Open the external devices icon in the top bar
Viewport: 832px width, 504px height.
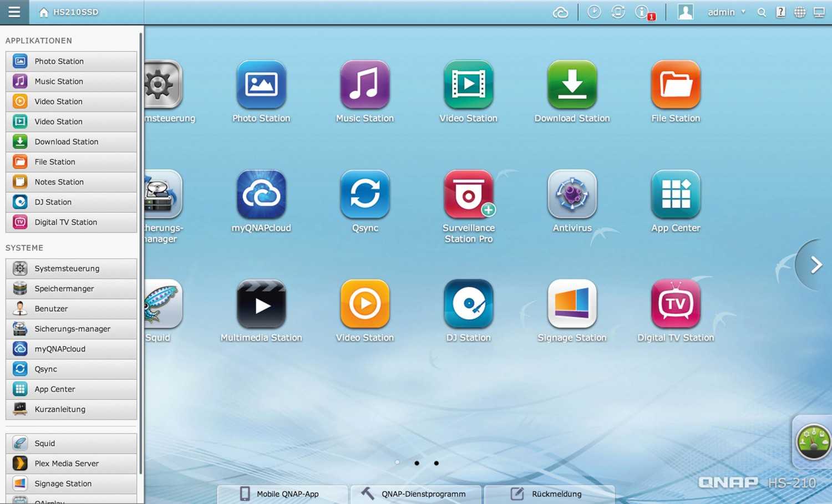click(x=618, y=12)
